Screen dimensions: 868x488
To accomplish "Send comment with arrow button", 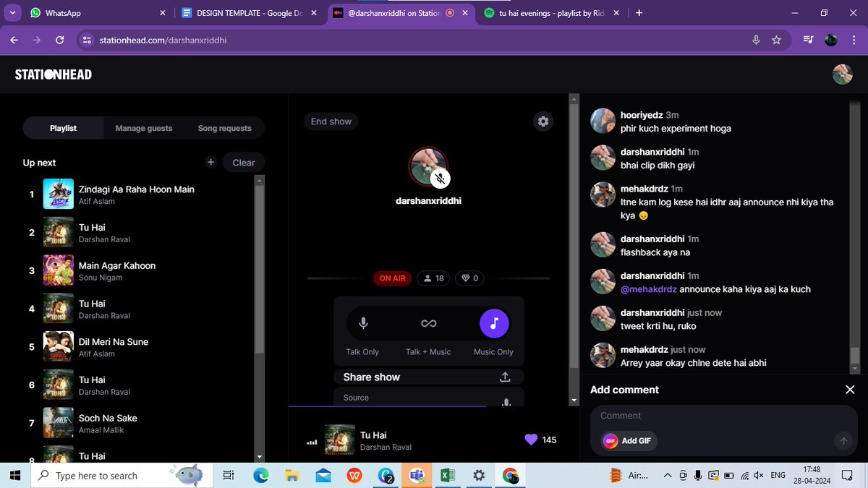I will [x=843, y=441].
